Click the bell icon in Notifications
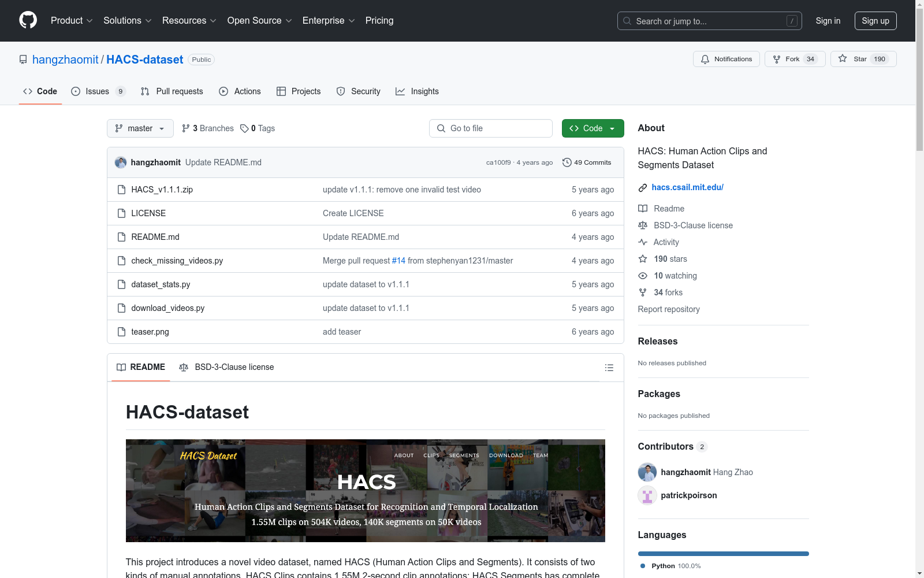 click(705, 59)
